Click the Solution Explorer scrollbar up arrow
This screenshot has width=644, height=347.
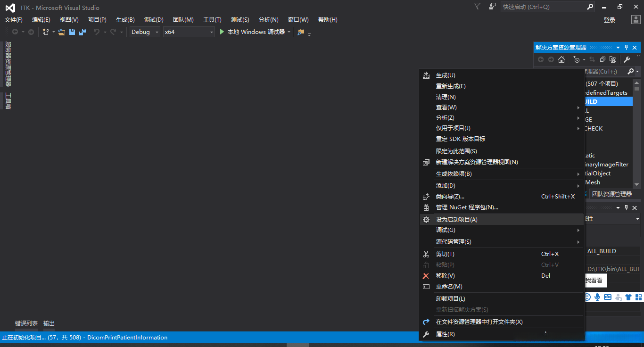pyautogui.click(x=636, y=83)
